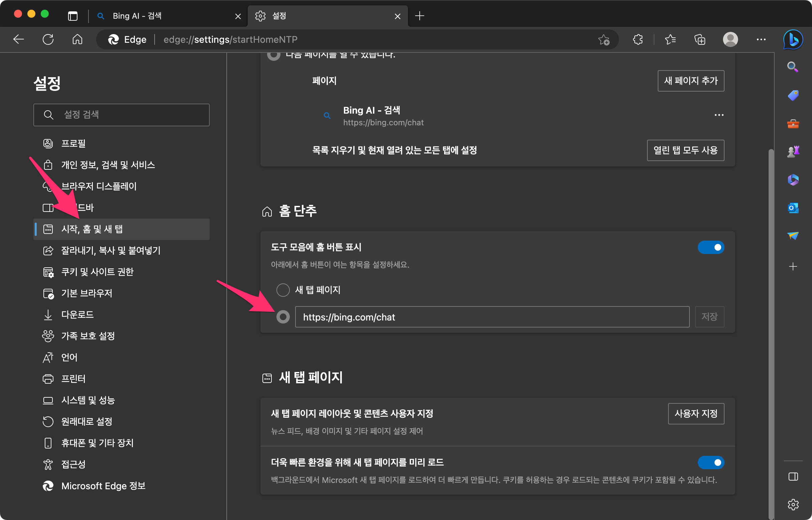Open 개인 정보, 검색 및 서비스 settings
Image resolution: width=812 pixels, height=520 pixels.
point(108,165)
